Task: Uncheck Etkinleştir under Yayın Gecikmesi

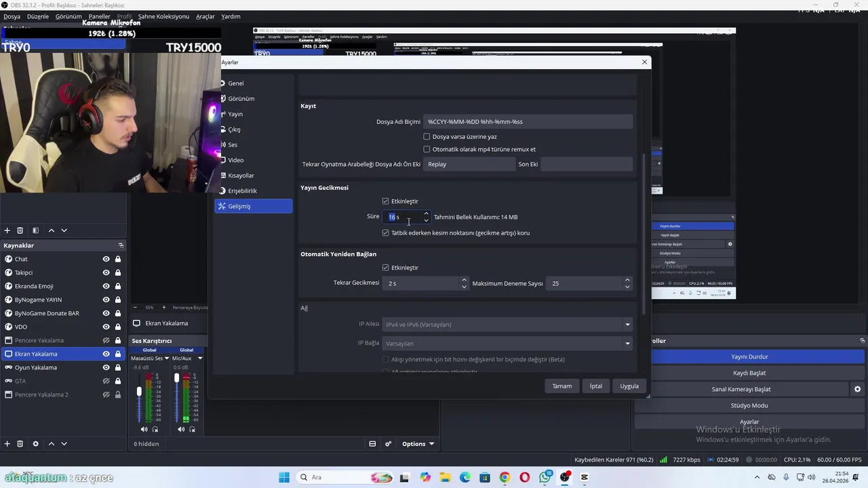Action: tap(385, 201)
